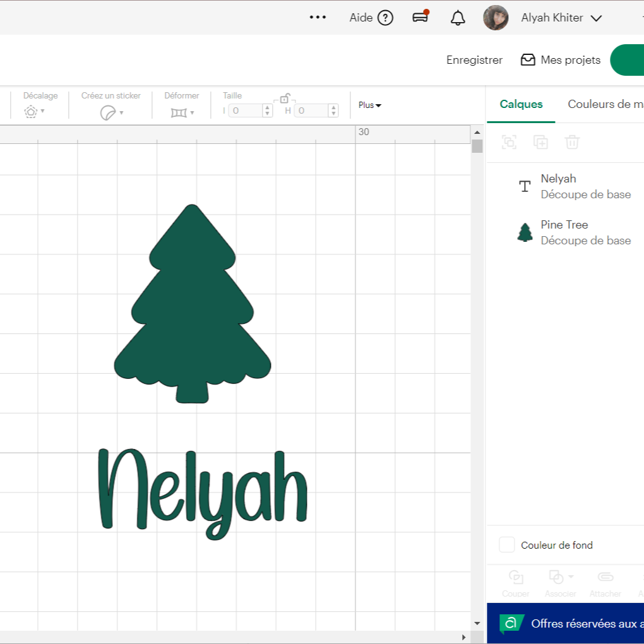Open Mes projets
Image resolution: width=644 pixels, height=644 pixels.
pos(561,60)
